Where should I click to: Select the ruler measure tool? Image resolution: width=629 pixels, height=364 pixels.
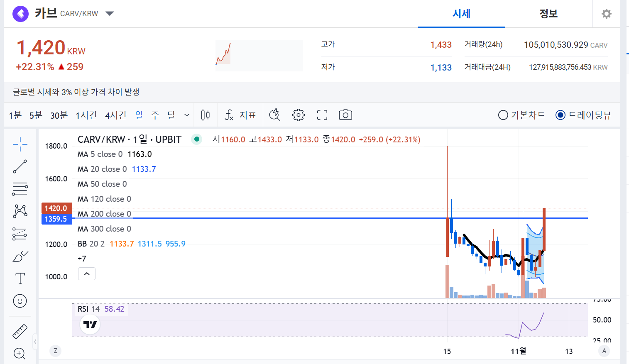(x=20, y=331)
